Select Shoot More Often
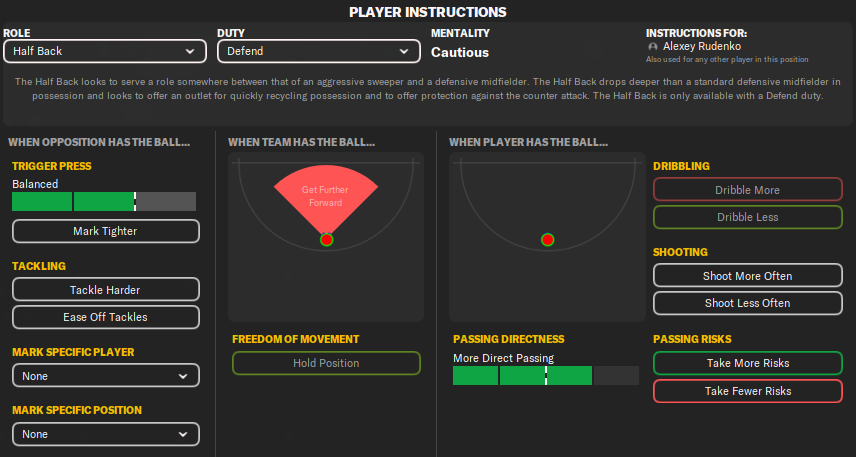 click(747, 276)
